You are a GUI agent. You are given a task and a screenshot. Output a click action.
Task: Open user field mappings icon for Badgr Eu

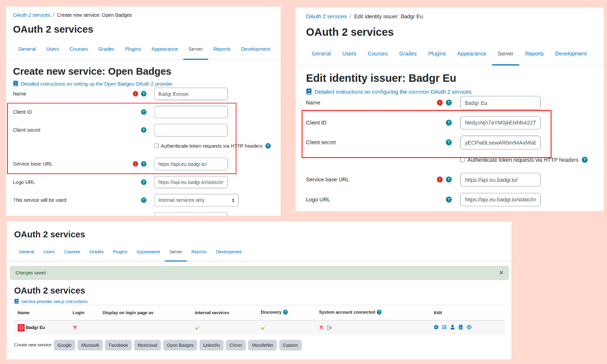click(x=452, y=327)
